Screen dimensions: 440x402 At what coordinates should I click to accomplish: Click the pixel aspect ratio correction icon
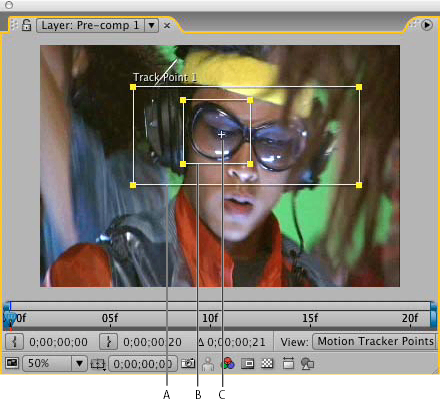click(288, 363)
